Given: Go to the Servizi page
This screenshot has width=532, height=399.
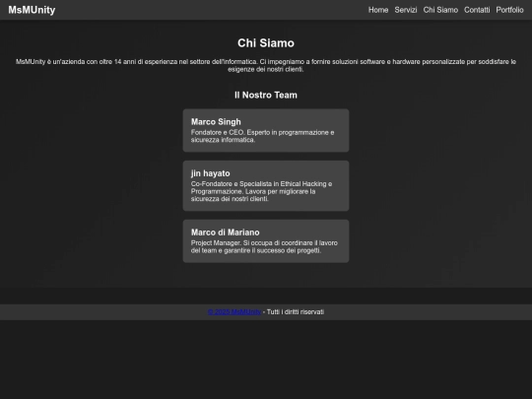Looking at the screenshot, I should coord(406,10).
